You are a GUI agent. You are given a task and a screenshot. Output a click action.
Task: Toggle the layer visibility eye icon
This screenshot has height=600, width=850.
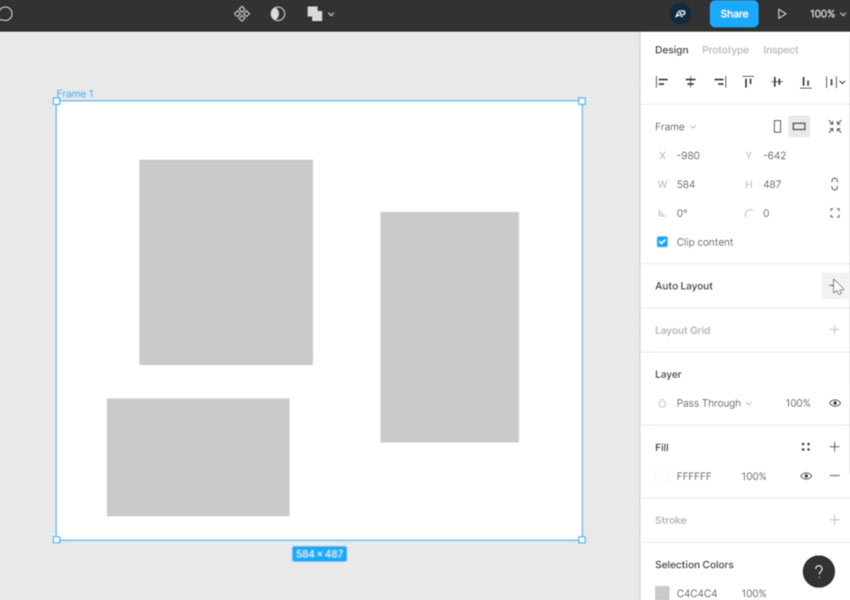tap(835, 403)
